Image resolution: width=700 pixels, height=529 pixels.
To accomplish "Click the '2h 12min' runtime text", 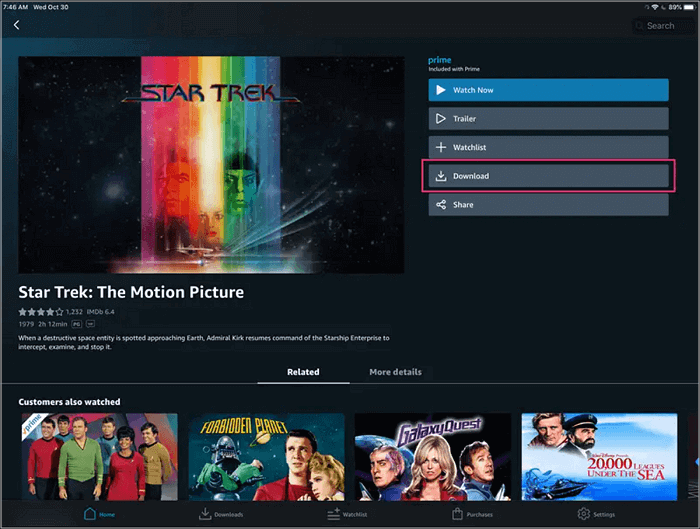I will [x=53, y=324].
